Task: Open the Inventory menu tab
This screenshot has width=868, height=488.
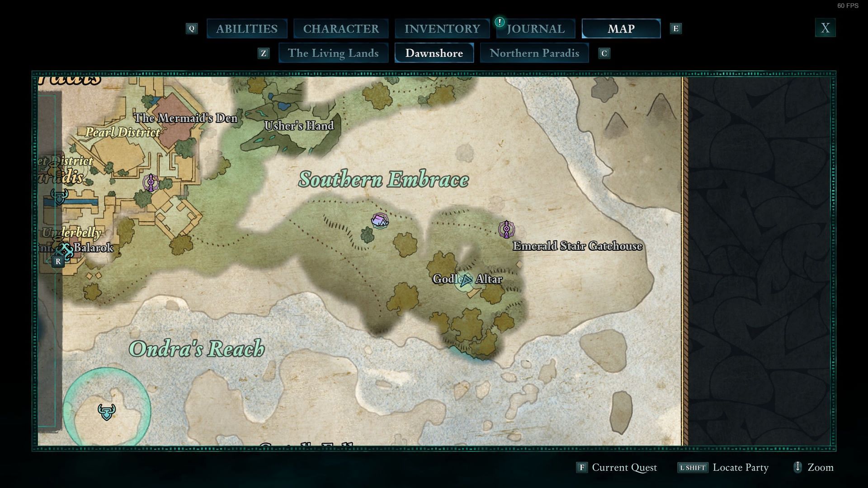Action: pos(442,28)
